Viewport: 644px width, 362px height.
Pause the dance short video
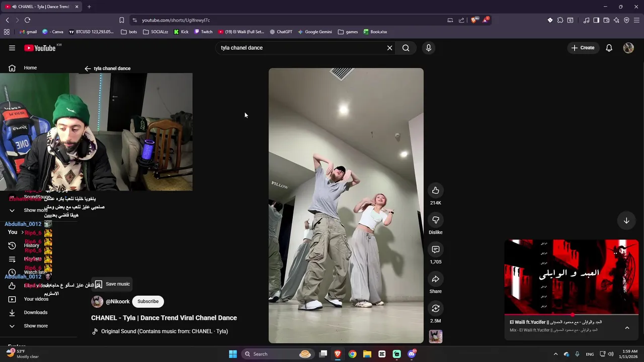[346, 206]
